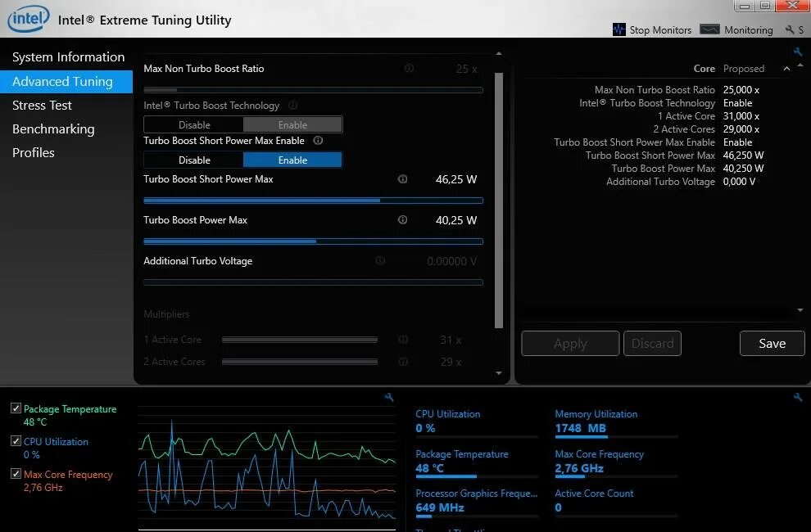
Task: Disable Turbo Boost Short Power Max
Action: pyautogui.click(x=193, y=160)
